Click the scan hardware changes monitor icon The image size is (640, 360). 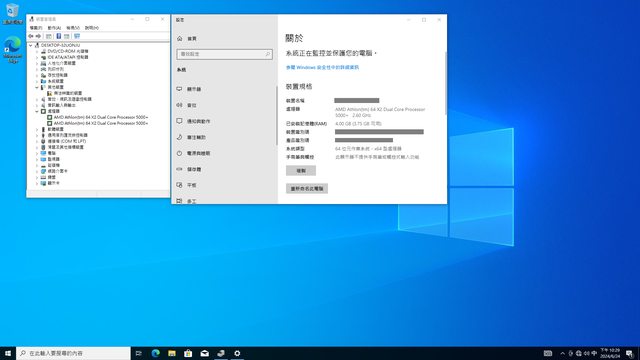(x=77, y=36)
